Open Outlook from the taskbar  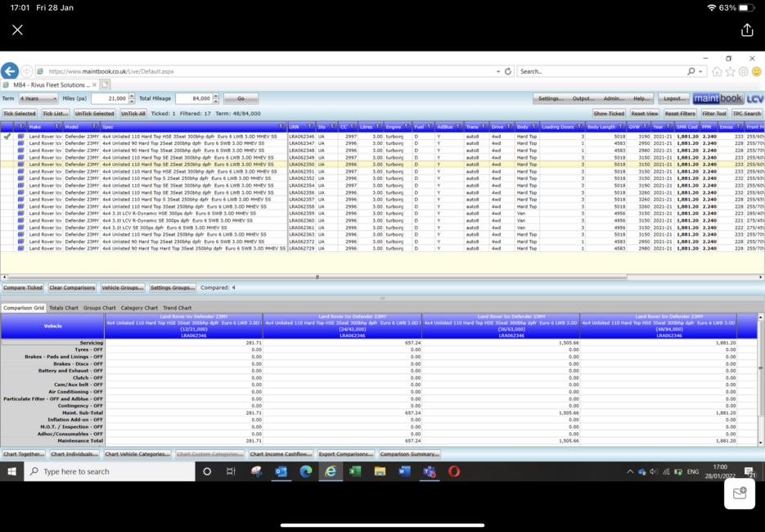click(x=281, y=471)
